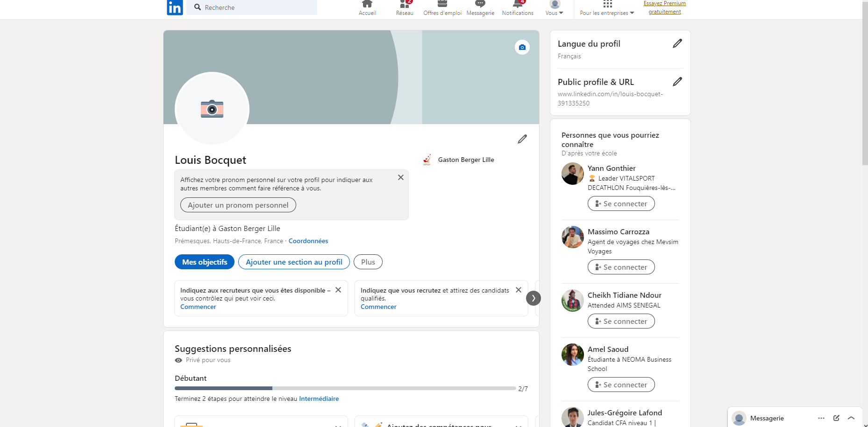Image resolution: width=868 pixels, height=427 pixels.
Task: Click the LinkedIn logo icon
Action: pyautogui.click(x=175, y=7)
